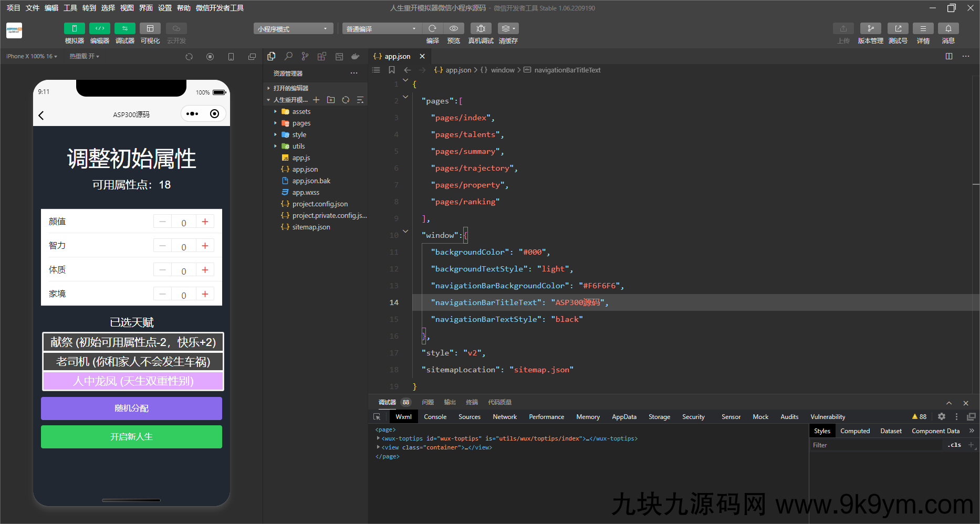Click the simulator stop record icon

(x=210, y=56)
